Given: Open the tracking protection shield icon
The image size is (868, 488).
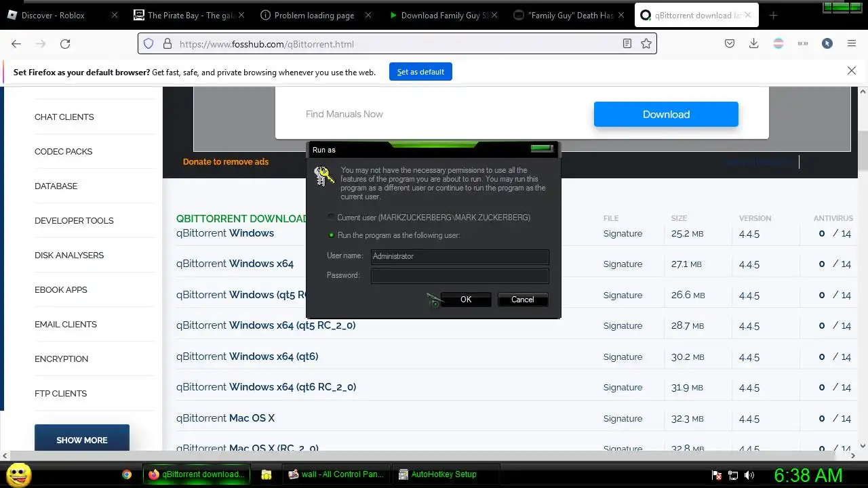Looking at the screenshot, I should (x=149, y=43).
